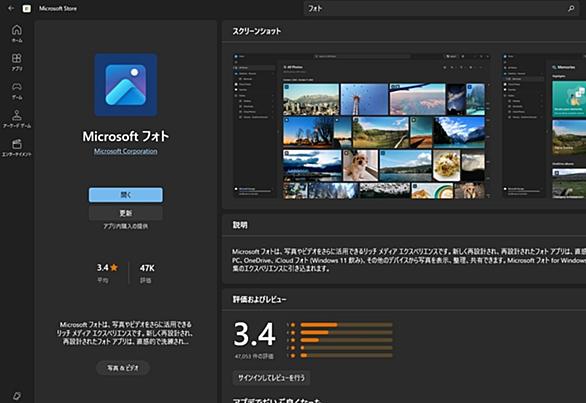The height and width of the screenshot is (403, 586).
Task: Click the Microsoft フォト app icon
Action: tap(126, 84)
